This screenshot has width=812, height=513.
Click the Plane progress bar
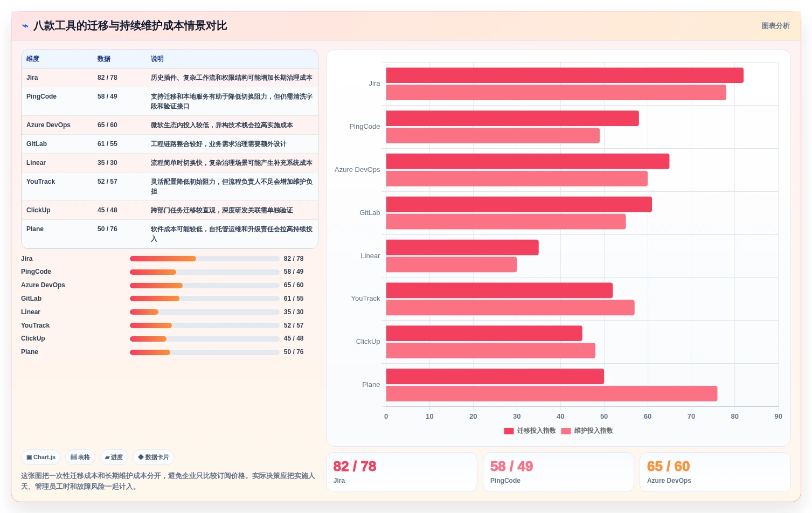tap(205, 352)
